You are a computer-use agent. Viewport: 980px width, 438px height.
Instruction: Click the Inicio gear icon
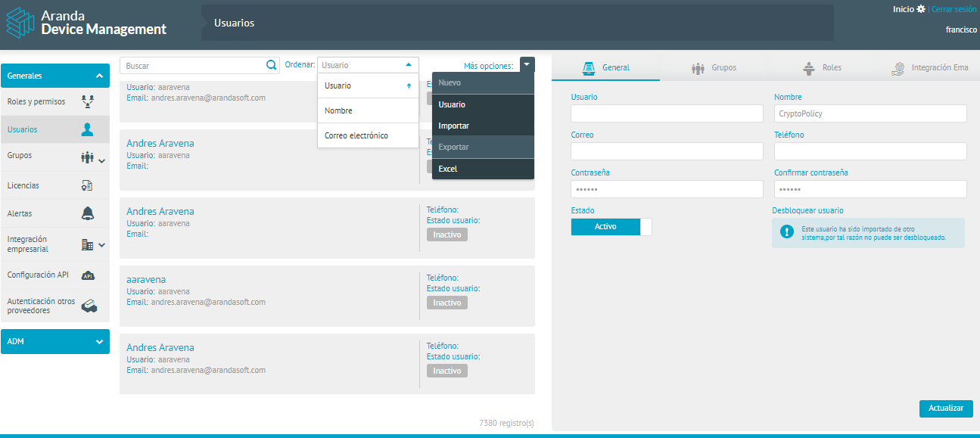[921, 9]
